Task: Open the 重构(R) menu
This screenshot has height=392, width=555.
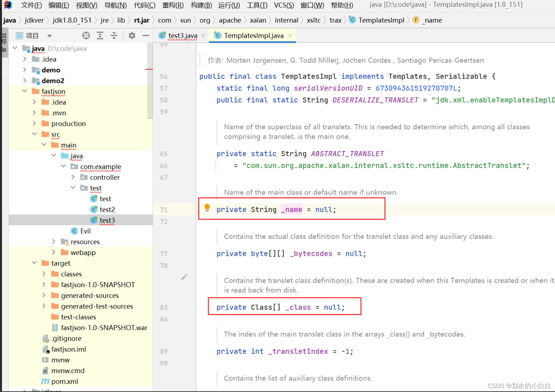Action: point(173,5)
